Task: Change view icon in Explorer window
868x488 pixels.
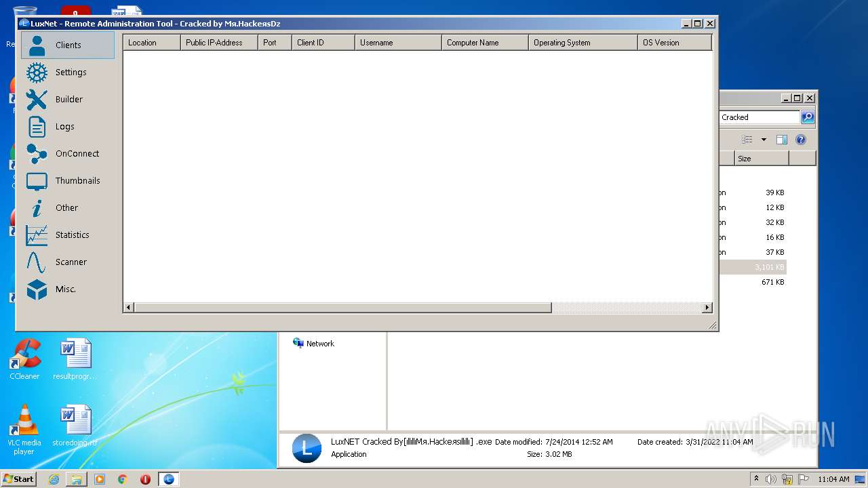Action: [747, 140]
